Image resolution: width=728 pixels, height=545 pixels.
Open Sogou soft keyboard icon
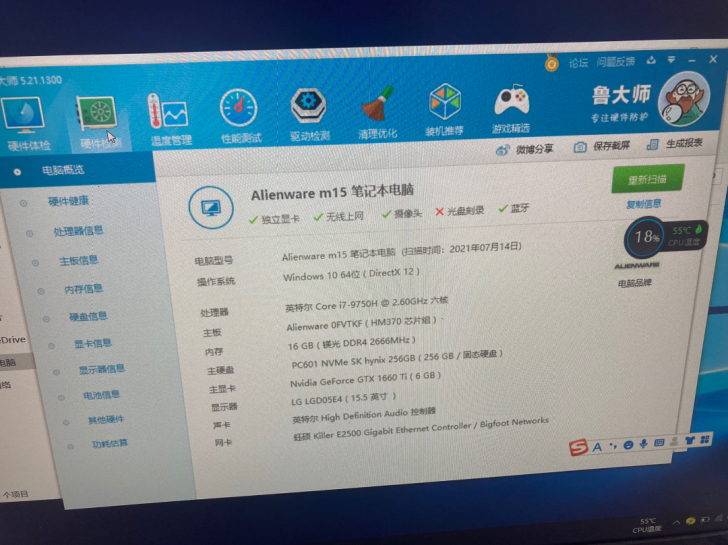tap(659, 443)
